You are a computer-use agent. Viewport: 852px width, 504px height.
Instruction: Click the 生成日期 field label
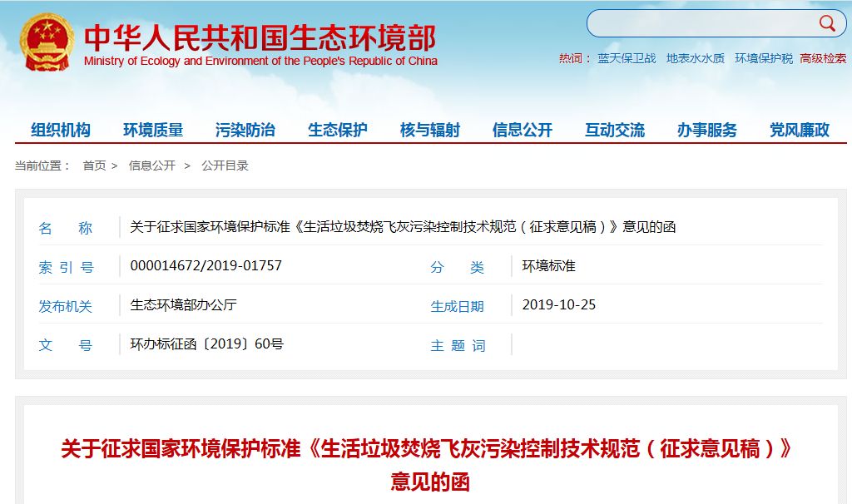pos(457,306)
